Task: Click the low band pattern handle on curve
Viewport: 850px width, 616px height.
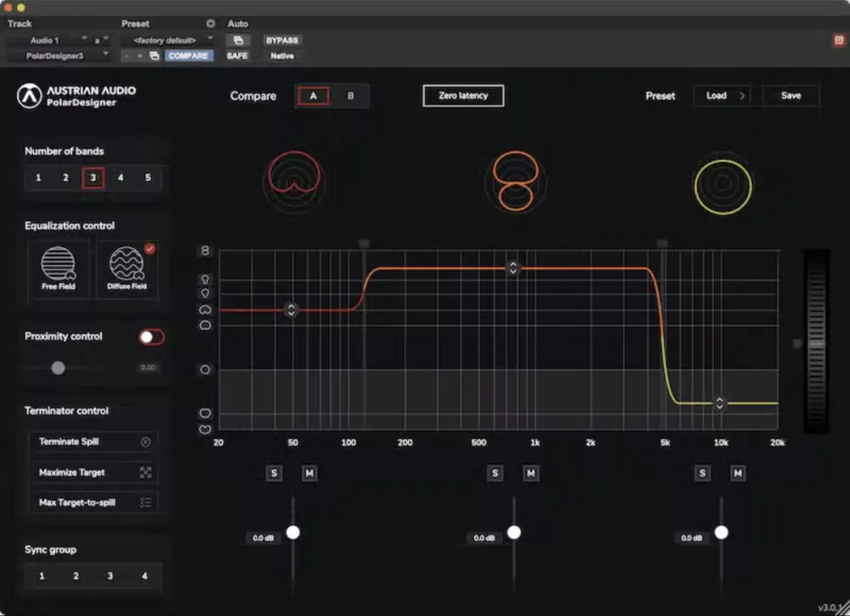Action: tap(291, 310)
